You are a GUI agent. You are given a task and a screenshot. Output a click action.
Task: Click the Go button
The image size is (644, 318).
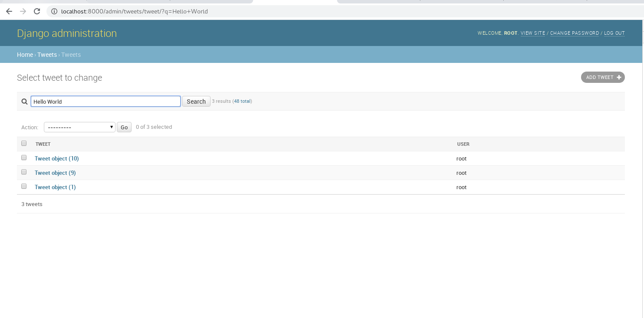(124, 127)
